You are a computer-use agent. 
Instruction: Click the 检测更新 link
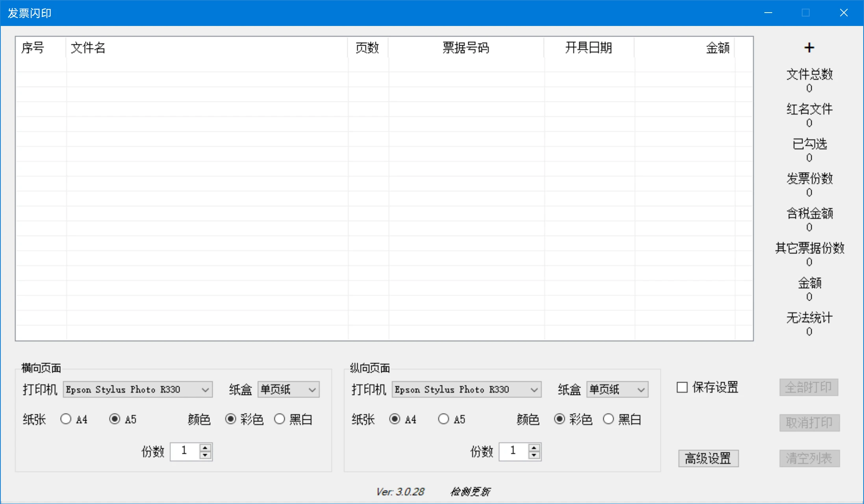(x=470, y=491)
